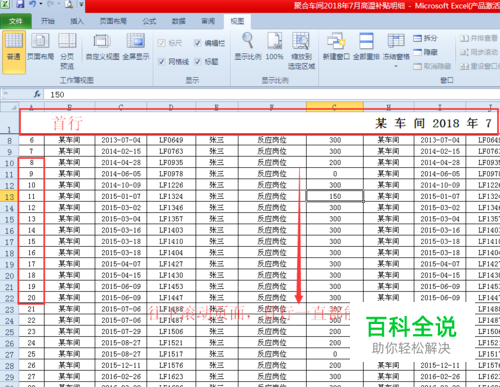
Task: Select cell D21 containing LF1453
Action: (171, 287)
